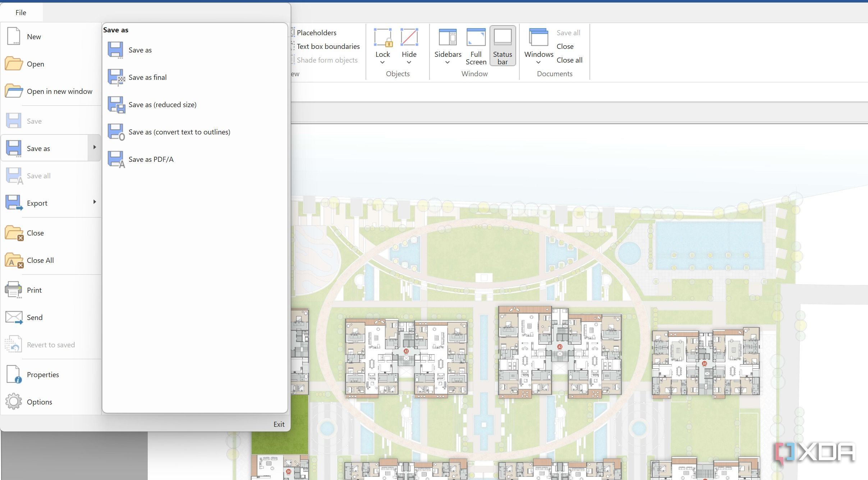Expand the Lock dropdown chevron
Image resolution: width=868 pixels, height=480 pixels.
382,63
